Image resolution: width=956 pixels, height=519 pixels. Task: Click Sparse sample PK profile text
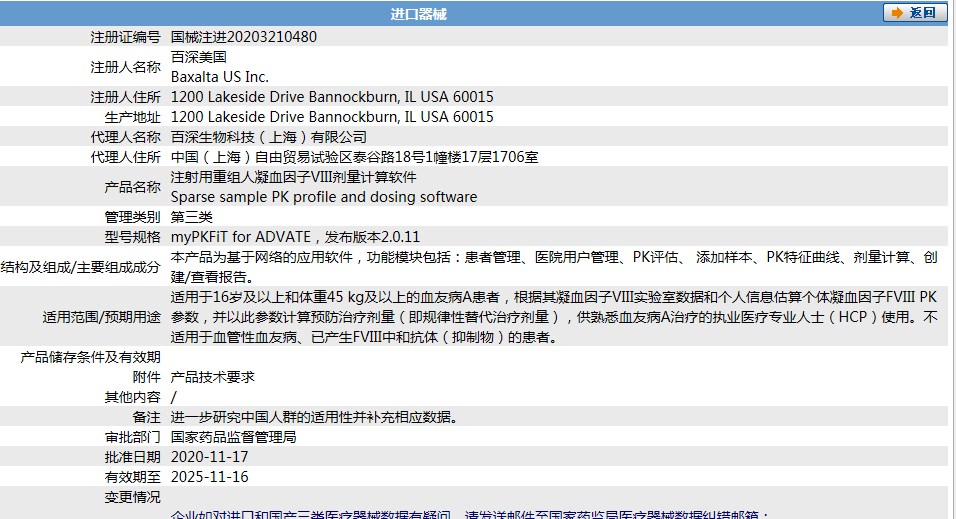pos(324,197)
